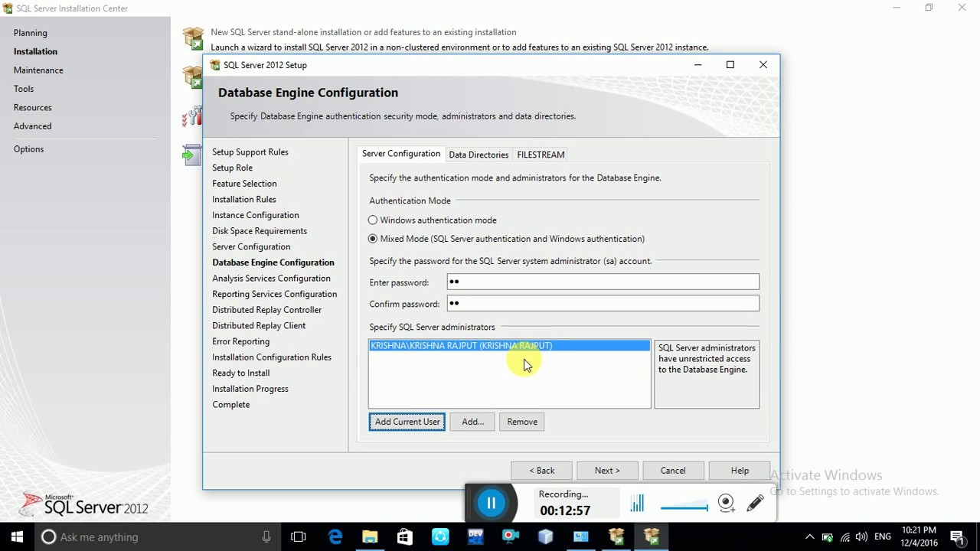The image size is (980, 551).
Task: Open File Explorer from the taskbar
Action: tap(370, 536)
